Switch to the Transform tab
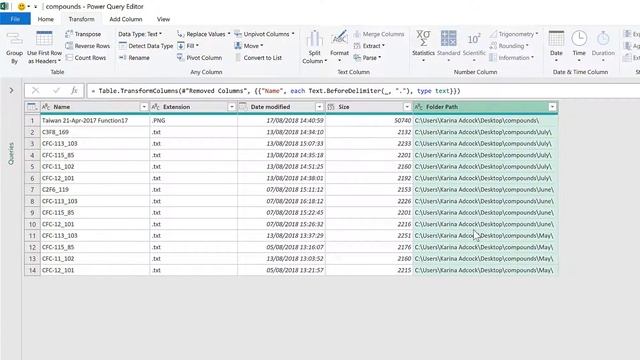The height and width of the screenshot is (360, 640). [x=81, y=19]
